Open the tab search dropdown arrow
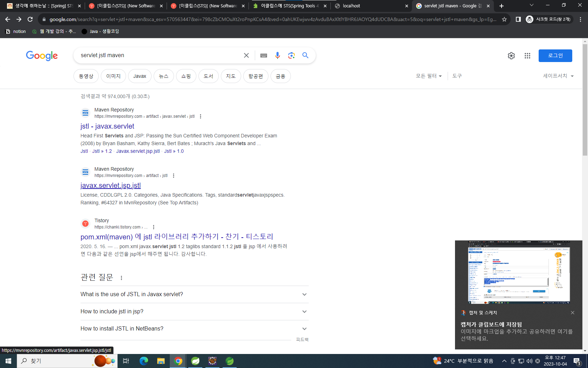Screen dimensions: 588x368 (531, 5)
